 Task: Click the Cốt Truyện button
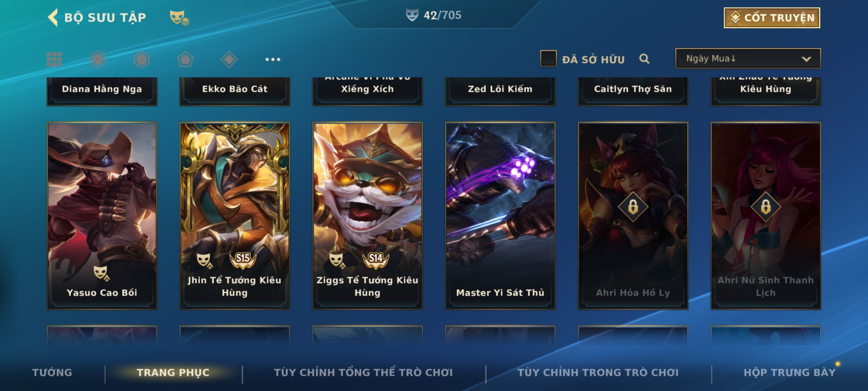pyautogui.click(x=772, y=18)
